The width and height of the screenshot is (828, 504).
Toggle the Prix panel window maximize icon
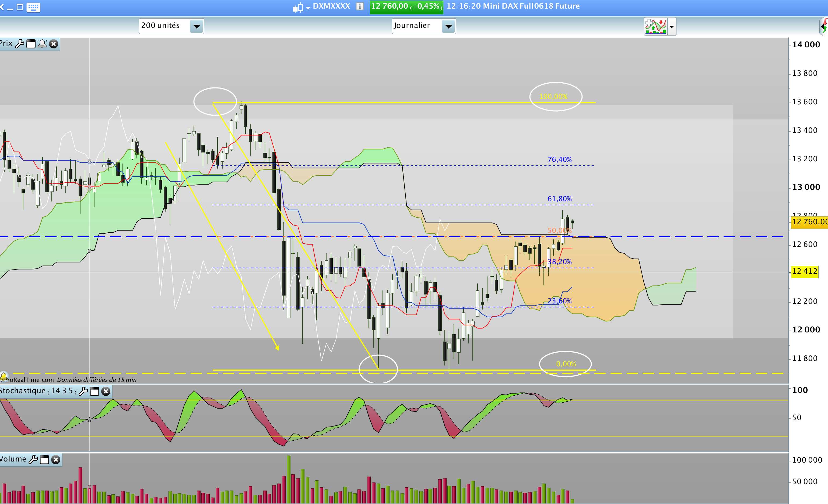point(31,44)
